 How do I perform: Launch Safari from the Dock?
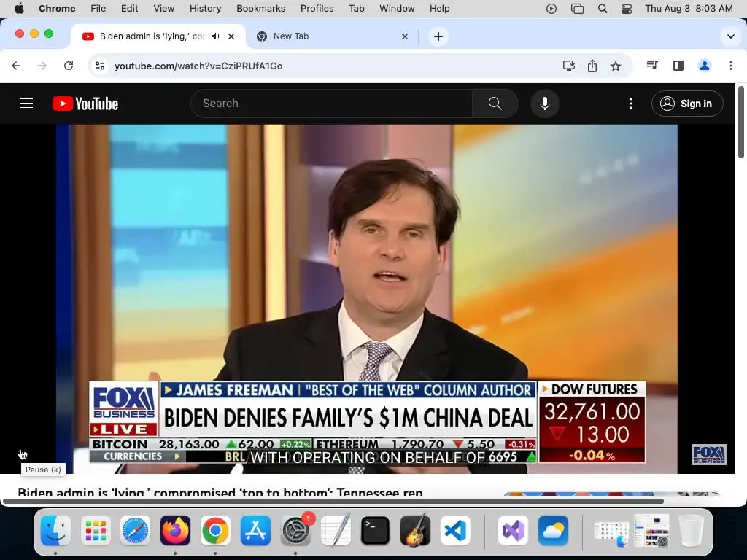click(x=135, y=530)
